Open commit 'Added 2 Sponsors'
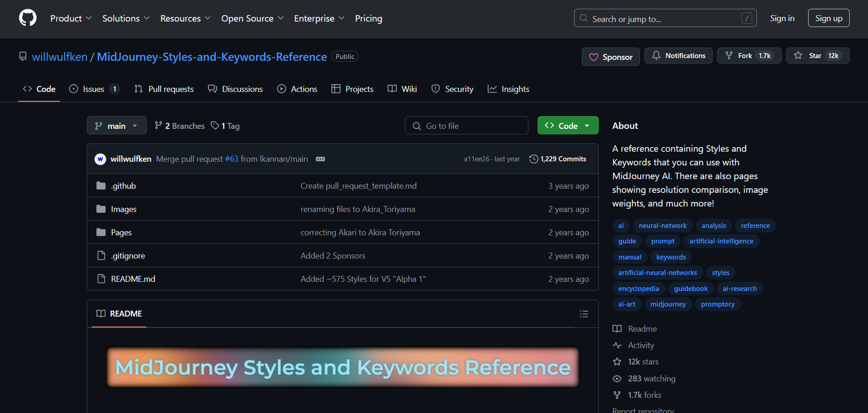The height and width of the screenshot is (413, 868). click(333, 256)
